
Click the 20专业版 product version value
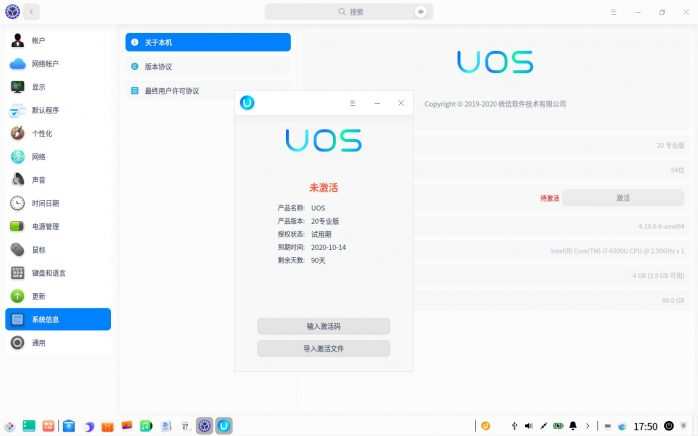pos(325,221)
